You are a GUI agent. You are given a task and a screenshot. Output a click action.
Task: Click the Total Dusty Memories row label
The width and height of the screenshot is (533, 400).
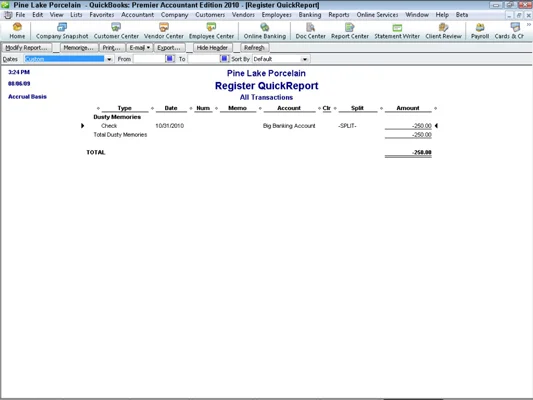pyautogui.click(x=120, y=135)
